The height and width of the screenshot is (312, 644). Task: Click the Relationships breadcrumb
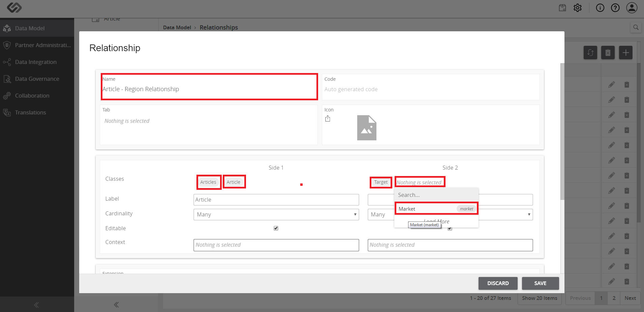[x=219, y=28]
